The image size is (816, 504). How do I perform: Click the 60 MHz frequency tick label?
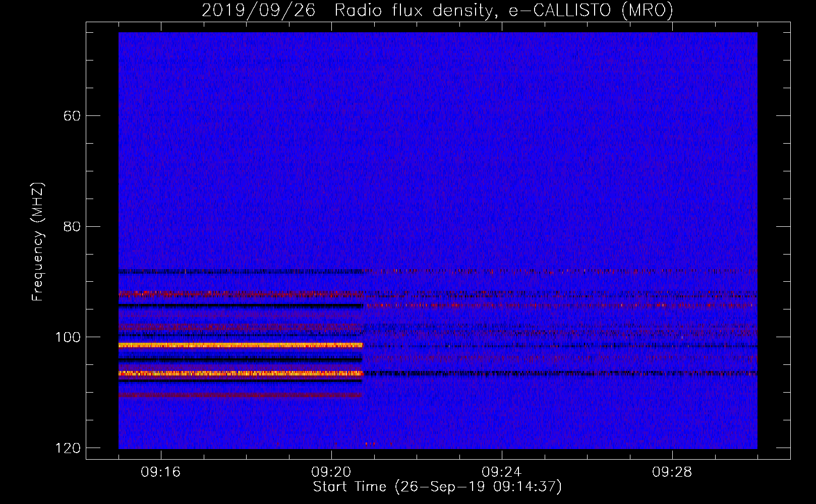[x=72, y=116]
